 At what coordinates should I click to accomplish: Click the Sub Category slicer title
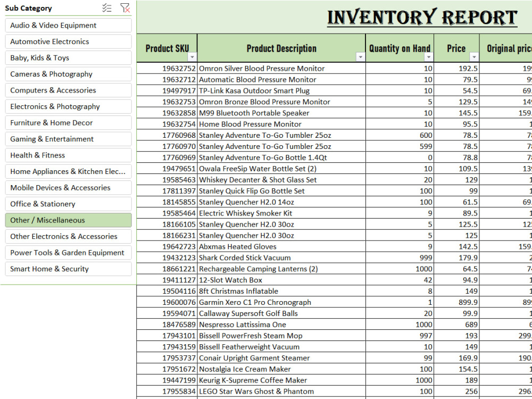(x=29, y=8)
